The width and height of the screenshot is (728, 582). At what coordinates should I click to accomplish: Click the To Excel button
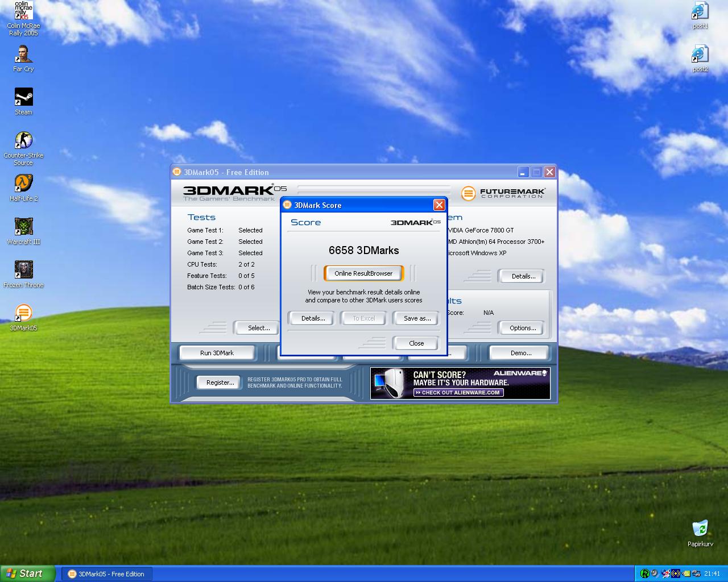click(x=363, y=318)
